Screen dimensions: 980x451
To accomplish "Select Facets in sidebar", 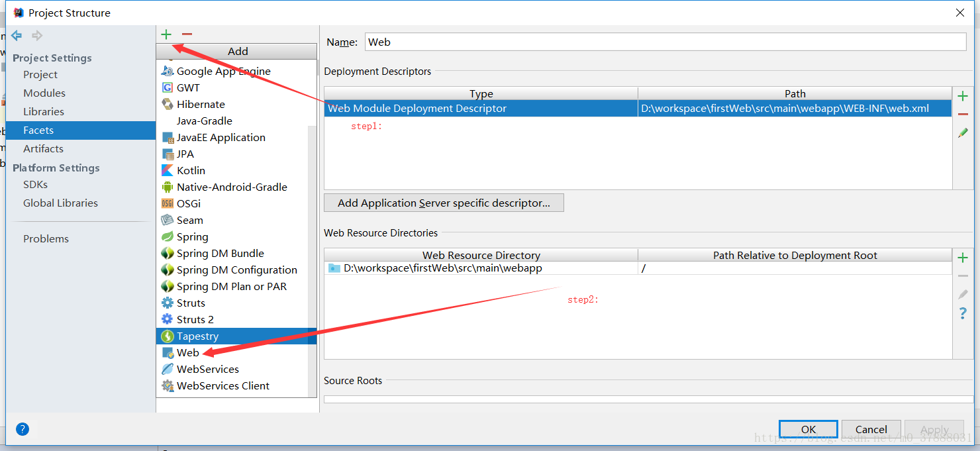I will (x=80, y=130).
